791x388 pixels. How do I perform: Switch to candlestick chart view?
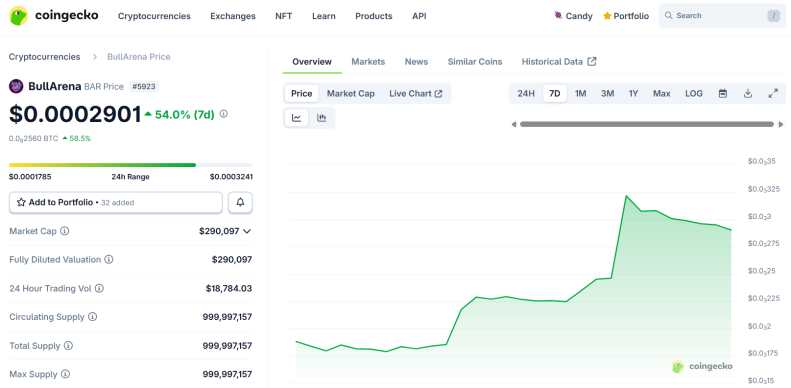[321, 118]
